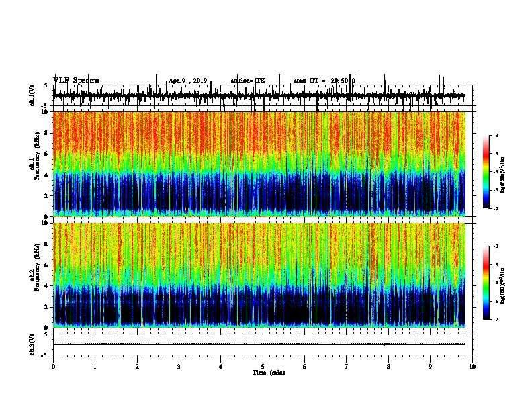Select the "start UT = 20:50:0" header text
This screenshot has height=411, width=532.
324,81
